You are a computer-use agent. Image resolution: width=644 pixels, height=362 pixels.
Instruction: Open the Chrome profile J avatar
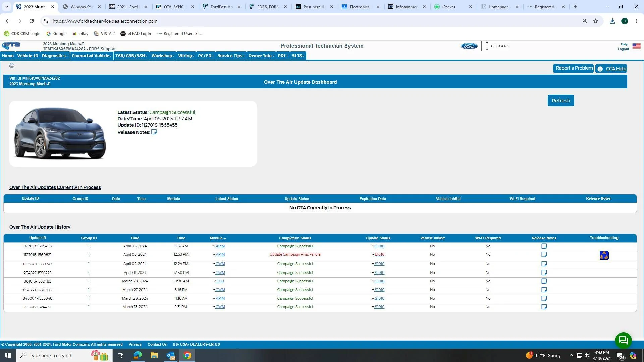625,21
